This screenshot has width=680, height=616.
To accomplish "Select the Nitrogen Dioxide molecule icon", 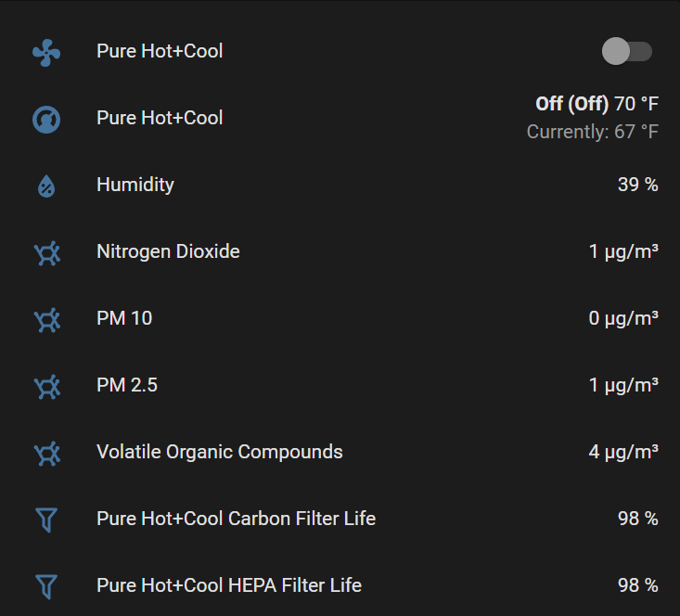I will click(x=46, y=253).
